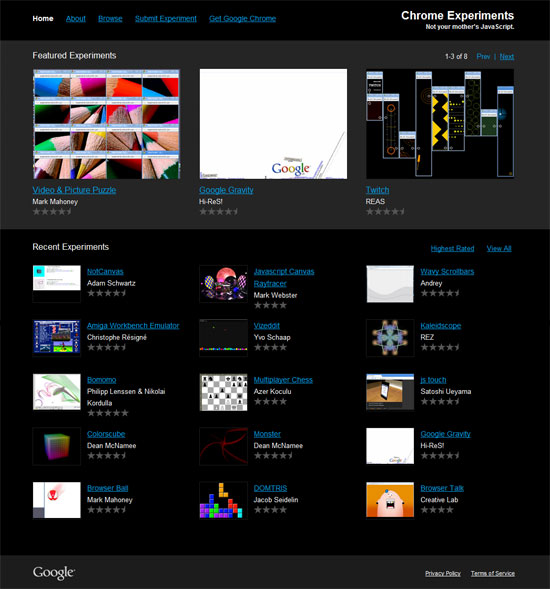Viewport: 550px width, 589px height.
Task: Open the Video & Picture Puzzle thumbnail
Action: pos(106,124)
